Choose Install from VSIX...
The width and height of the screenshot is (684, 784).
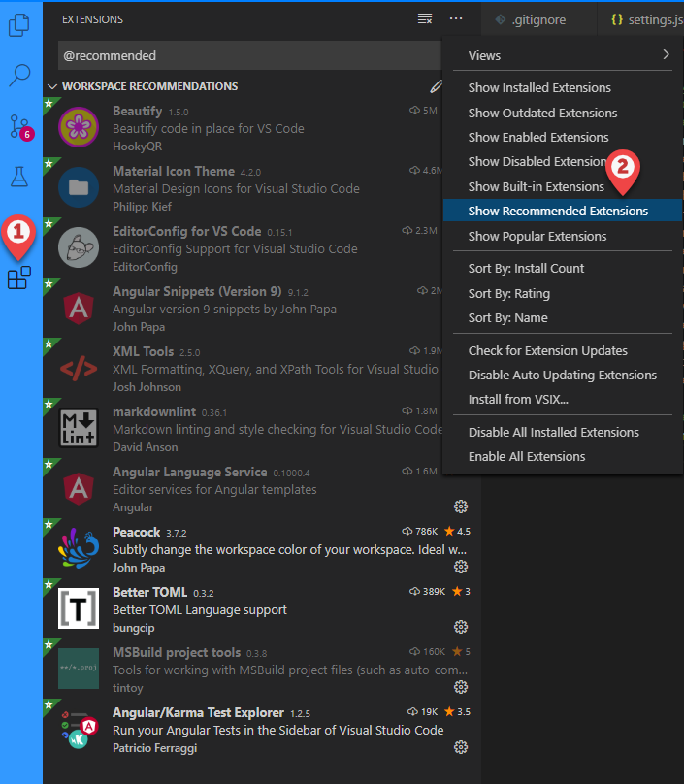coord(563,400)
